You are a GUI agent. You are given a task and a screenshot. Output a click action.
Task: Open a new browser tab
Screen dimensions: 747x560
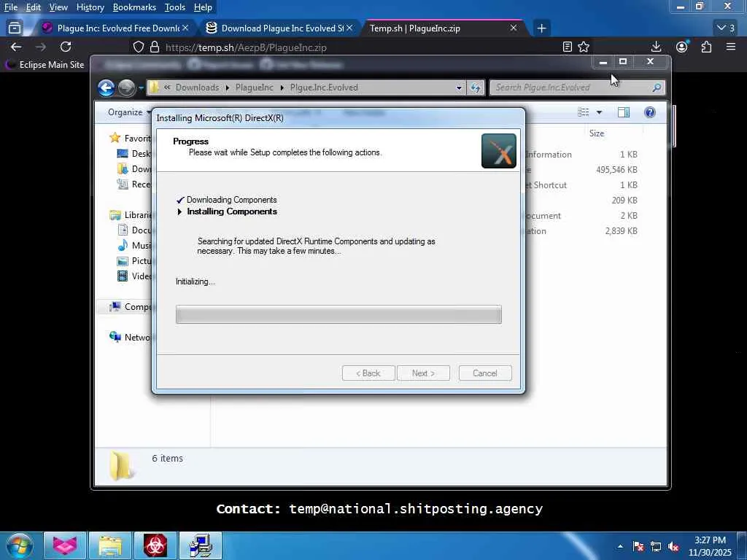[541, 28]
